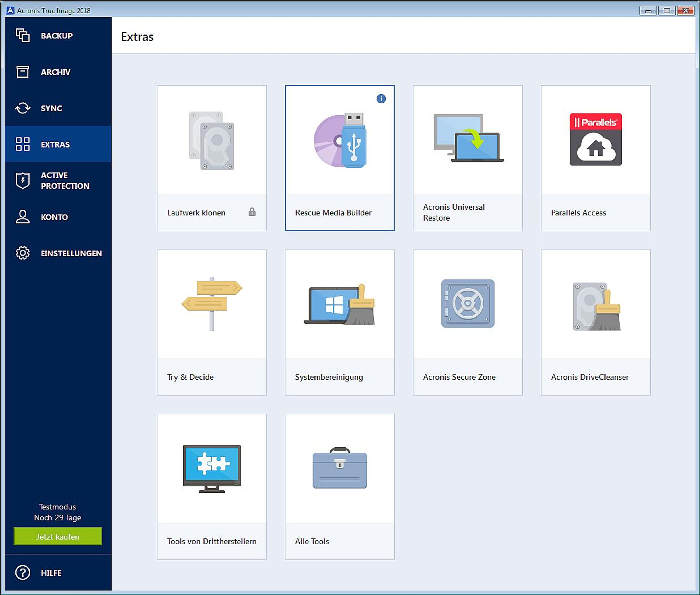The width and height of the screenshot is (700, 595).
Task: Select Active Protection in the sidebar
Action: [x=58, y=180]
